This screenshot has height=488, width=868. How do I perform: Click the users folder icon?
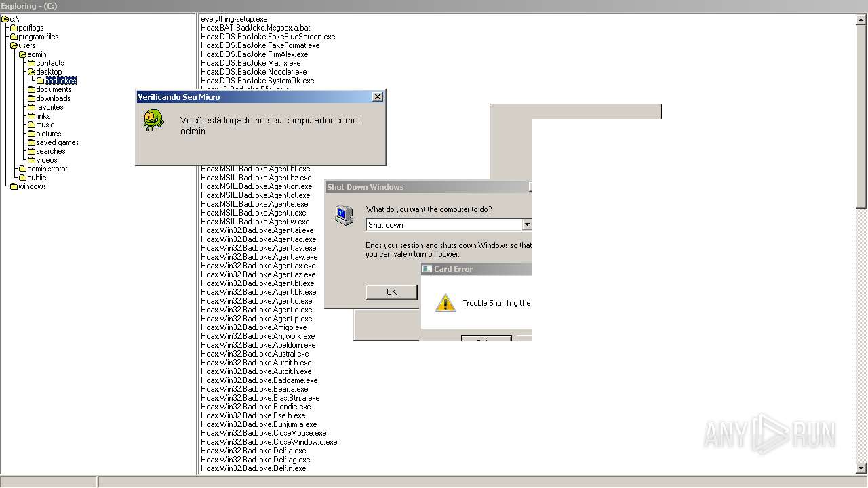pyautogui.click(x=14, y=45)
